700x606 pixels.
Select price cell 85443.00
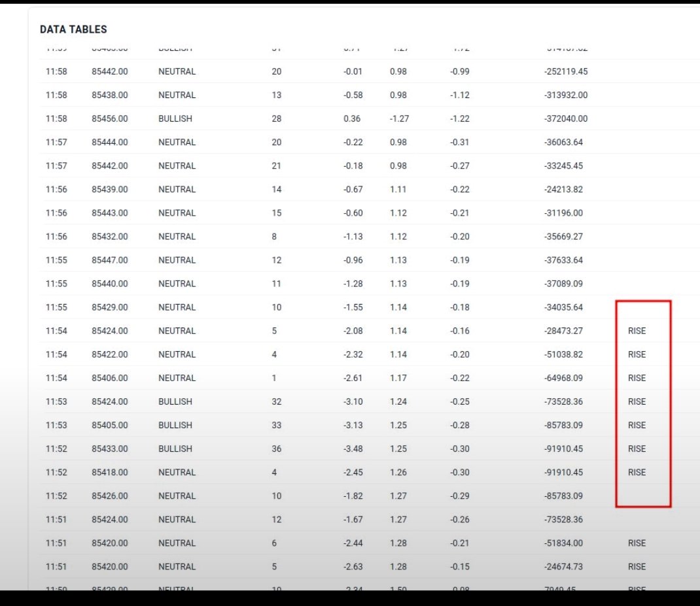point(110,213)
